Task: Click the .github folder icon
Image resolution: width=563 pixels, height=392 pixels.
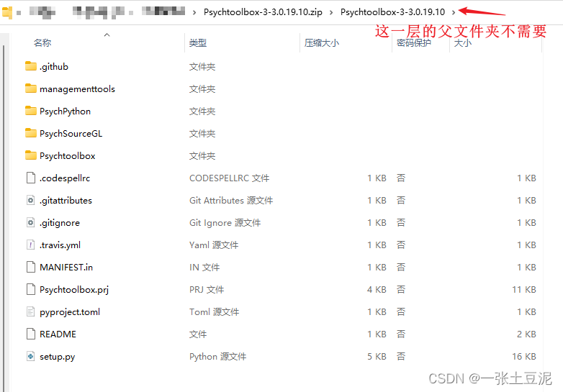Action: coord(31,66)
